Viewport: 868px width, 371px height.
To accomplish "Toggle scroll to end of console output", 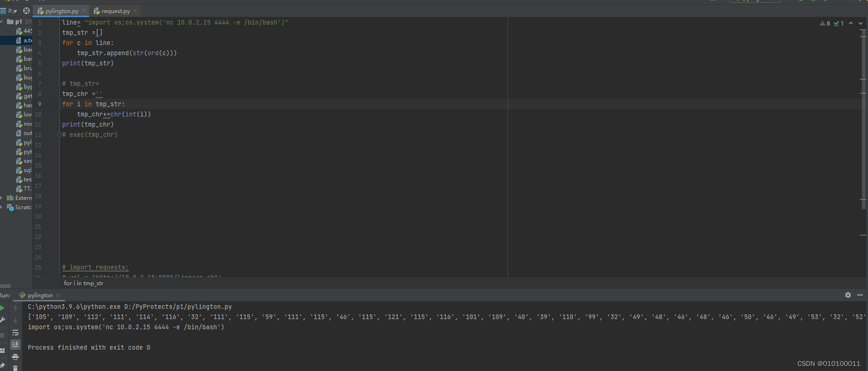I will [15, 344].
